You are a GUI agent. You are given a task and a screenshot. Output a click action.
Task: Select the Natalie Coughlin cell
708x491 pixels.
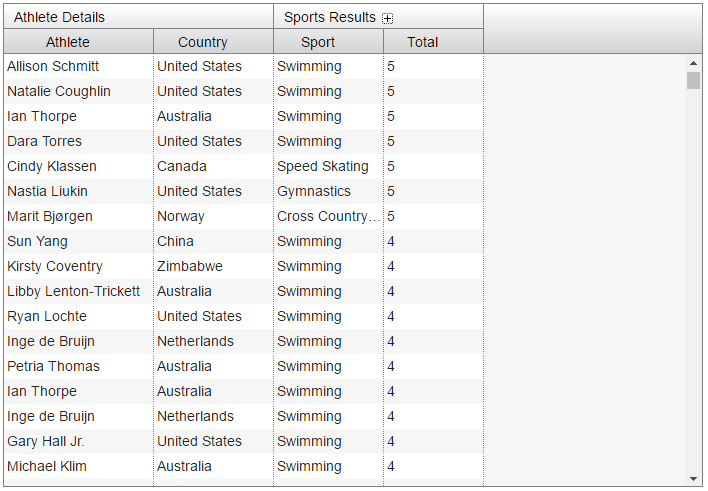tap(79, 91)
